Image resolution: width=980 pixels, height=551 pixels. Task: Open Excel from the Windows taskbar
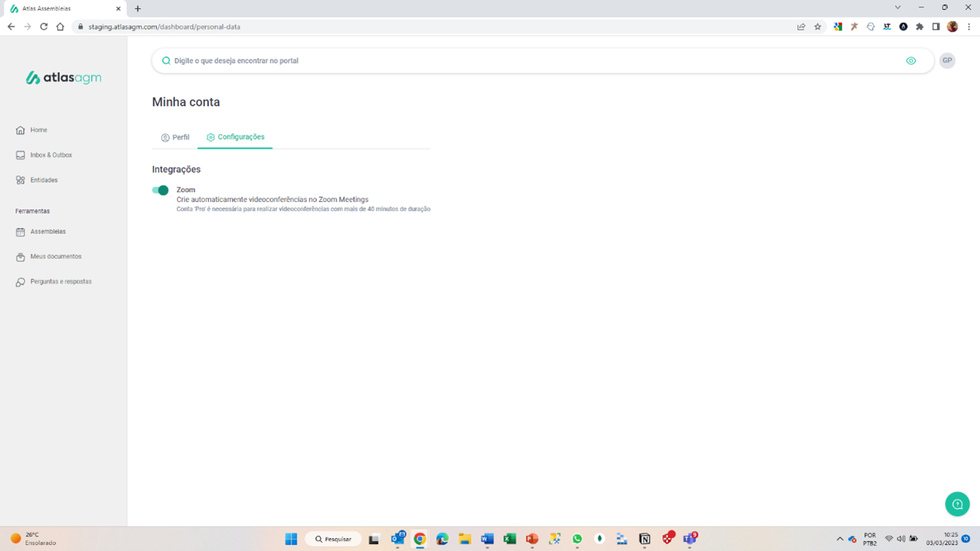pyautogui.click(x=509, y=539)
